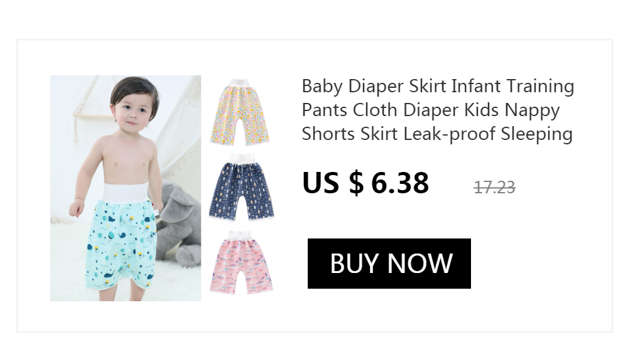The width and height of the screenshot is (628, 364).
Task: Click the title line starting with Baby Diaper
Action: click(438, 86)
